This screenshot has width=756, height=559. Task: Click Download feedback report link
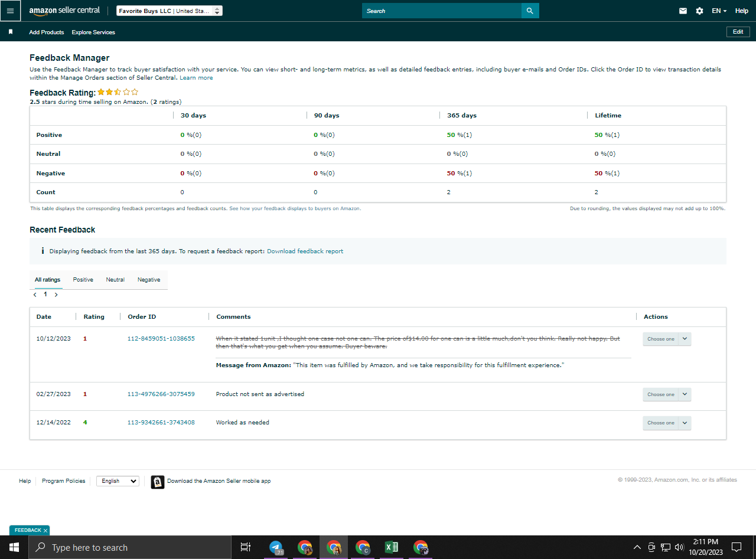[x=305, y=251]
